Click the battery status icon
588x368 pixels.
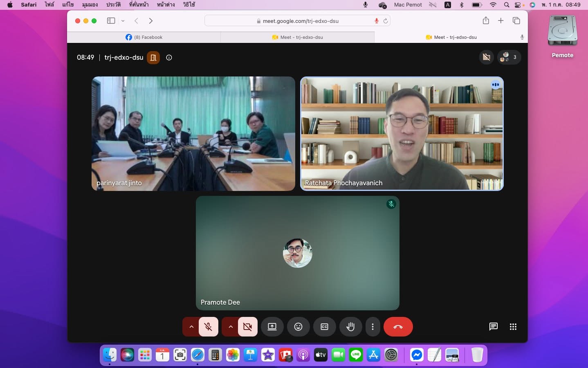click(477, 4)
